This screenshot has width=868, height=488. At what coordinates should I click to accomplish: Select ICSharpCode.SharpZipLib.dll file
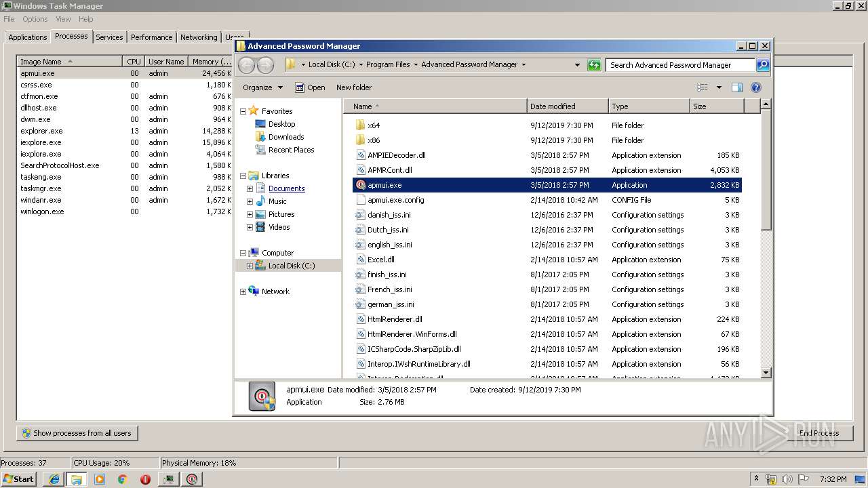pyautogui.click(x=547, y=349)
